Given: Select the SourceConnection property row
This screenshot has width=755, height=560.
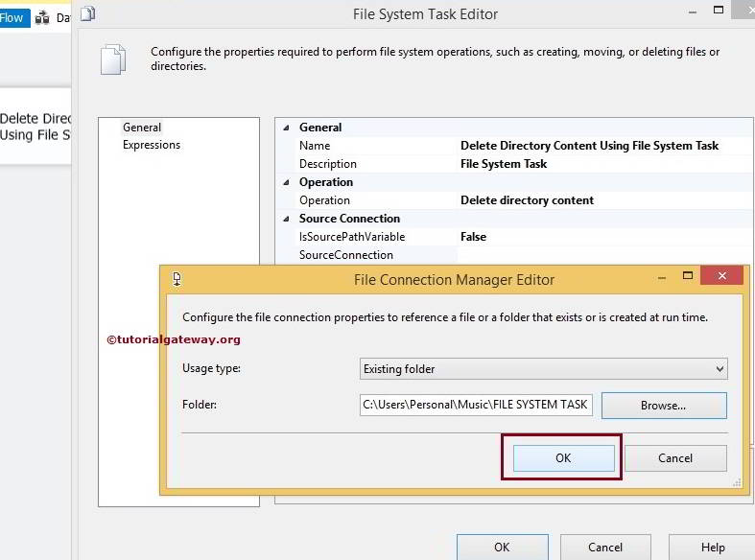Looking at the screenshot, I should click(346, 255).
